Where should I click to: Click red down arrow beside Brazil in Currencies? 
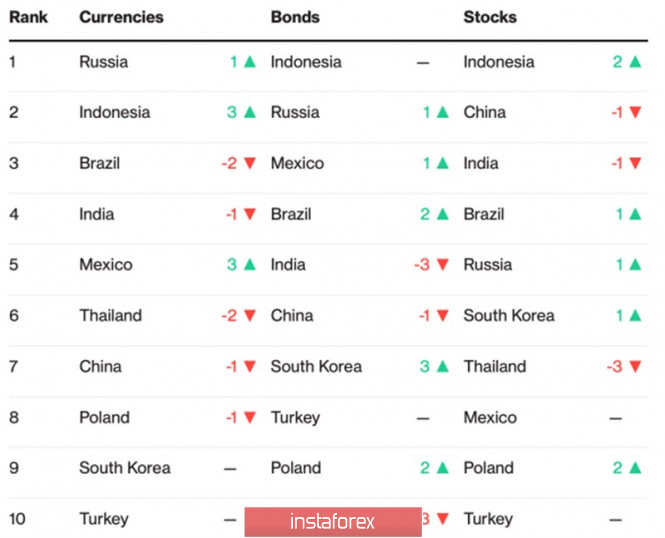pyautogui.click(x=250, y=163)
